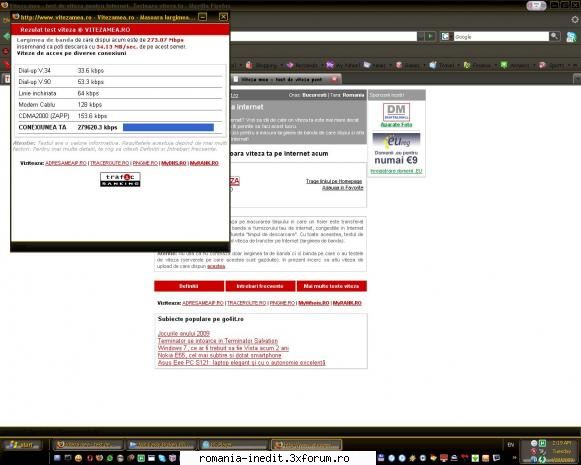Click the EN language indicator in tray
Viewport: 581px width, 465px height.
pyautogui.click(x=511, y=445)
